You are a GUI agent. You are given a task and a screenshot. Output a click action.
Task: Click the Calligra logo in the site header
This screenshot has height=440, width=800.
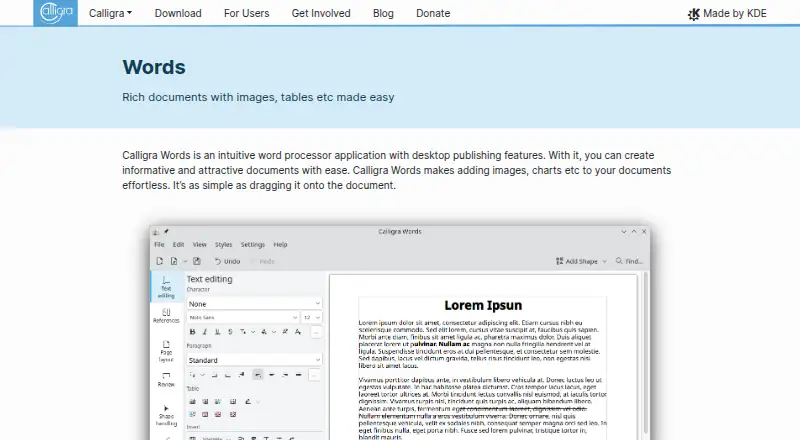pyautogui.click(x=56, y=13)
